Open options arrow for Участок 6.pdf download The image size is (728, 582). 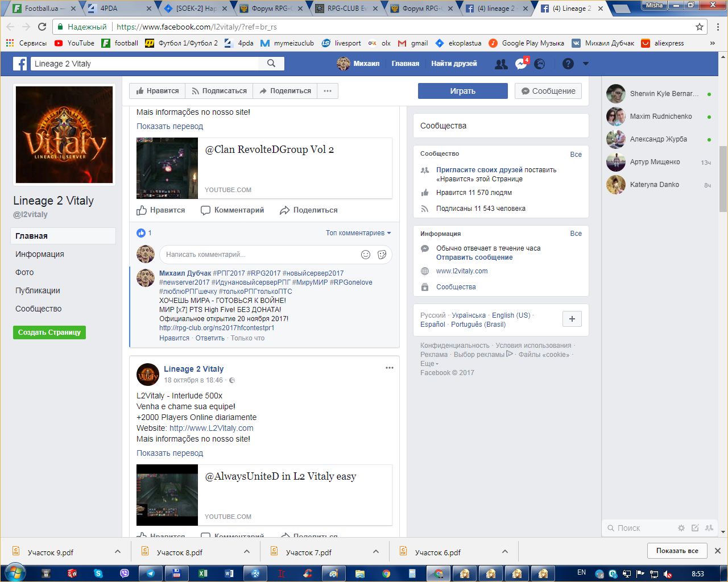point(505,551)
